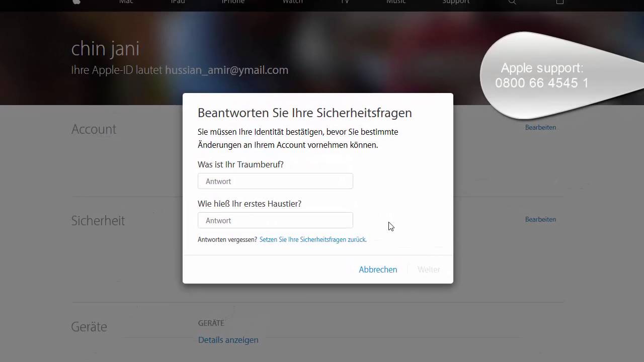Open the iPhone item in the top navigation
This screenshot has height=362, width=644.
(233, 2)
